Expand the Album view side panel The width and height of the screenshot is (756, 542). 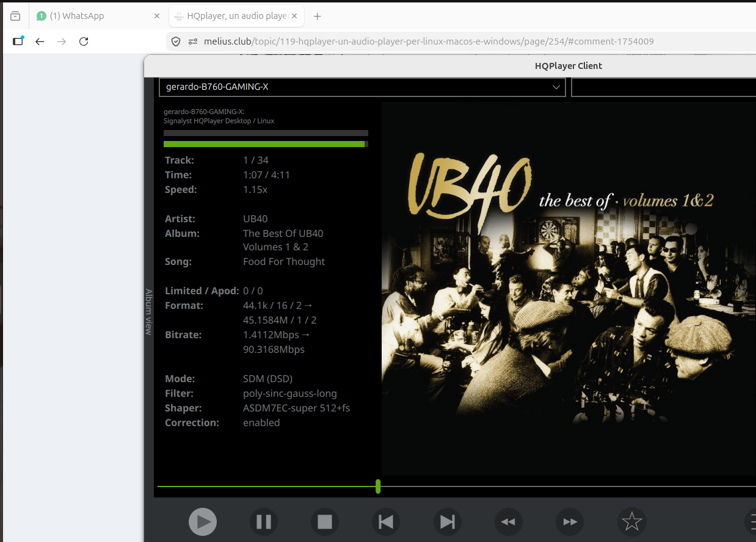click(148, 311)
